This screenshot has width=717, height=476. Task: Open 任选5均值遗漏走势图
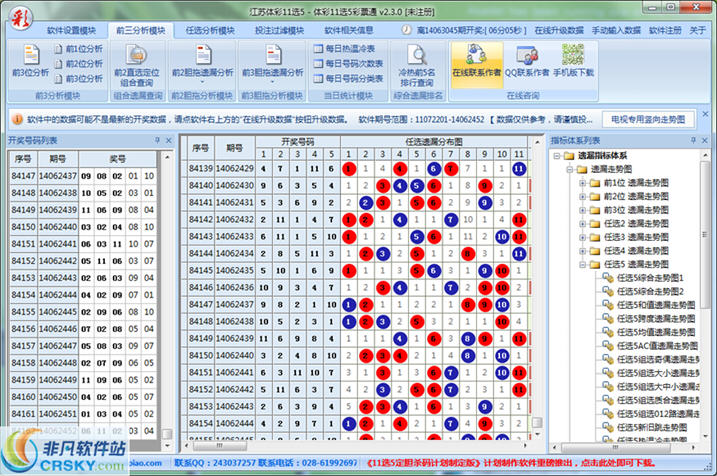tap(649, 332)
